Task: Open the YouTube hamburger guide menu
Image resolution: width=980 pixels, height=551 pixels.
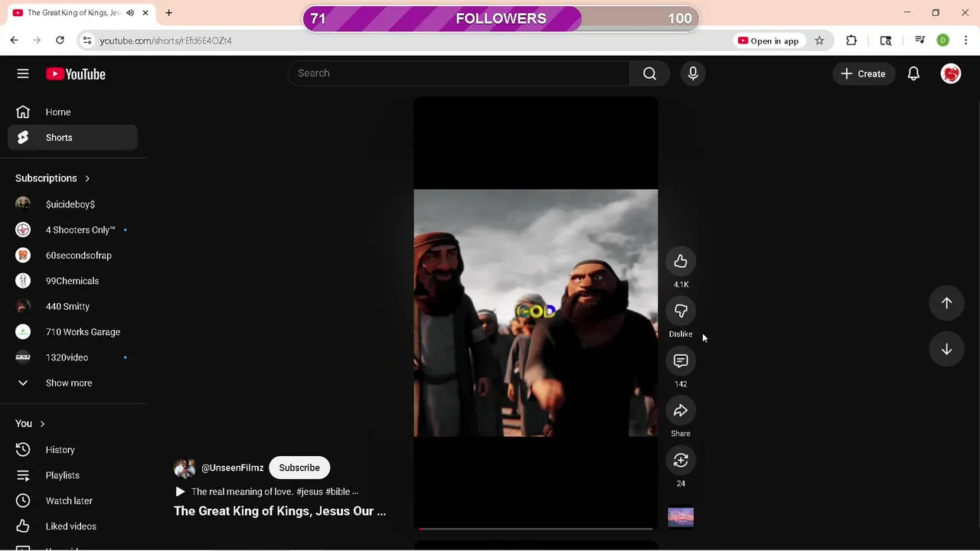Action: click(x=23, y=73)
